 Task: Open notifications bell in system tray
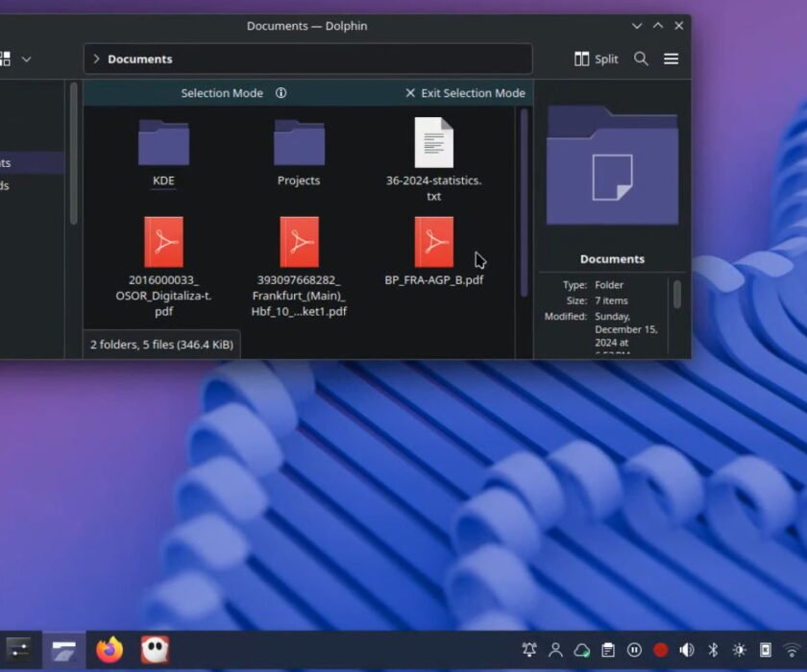pyautogui.click(x=529, y=650)
